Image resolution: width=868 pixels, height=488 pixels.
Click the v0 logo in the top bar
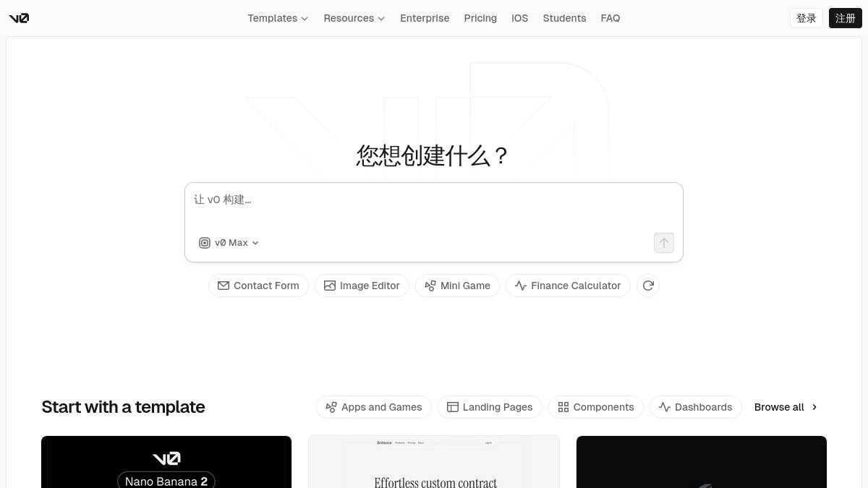19,18
